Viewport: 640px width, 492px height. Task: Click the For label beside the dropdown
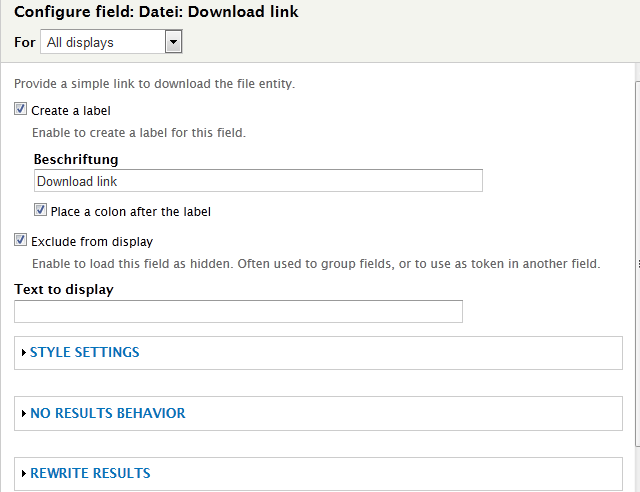click(25, 43)
